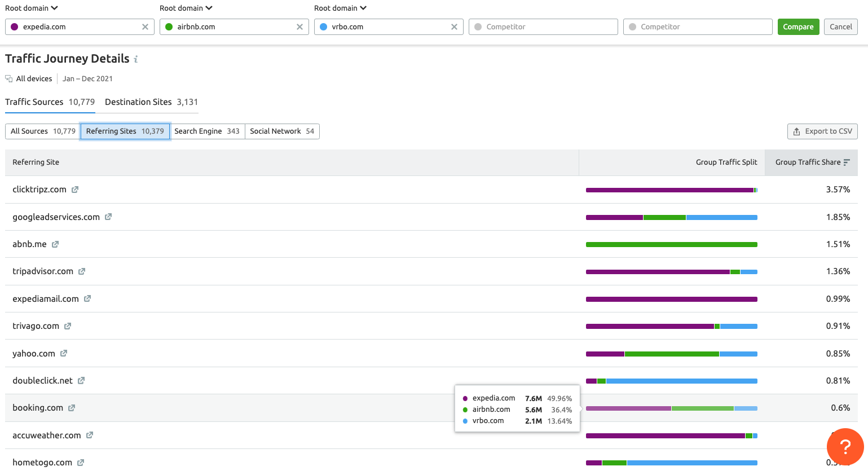
Task: Click the sort icon in Group Traffic Share
Action: 847,162
